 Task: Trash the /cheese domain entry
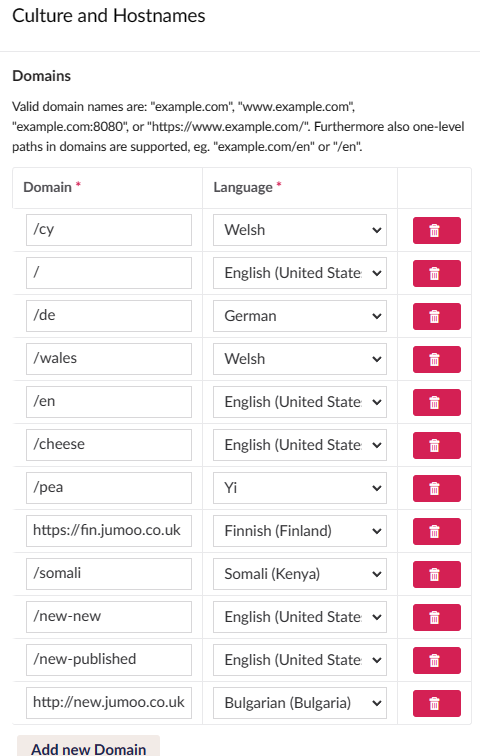click(x=437, y=445)
